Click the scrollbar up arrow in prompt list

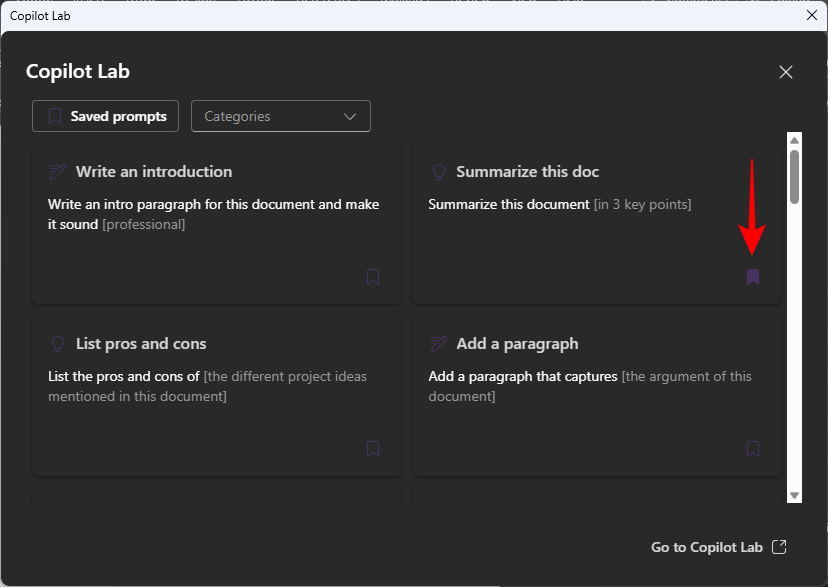794,140
